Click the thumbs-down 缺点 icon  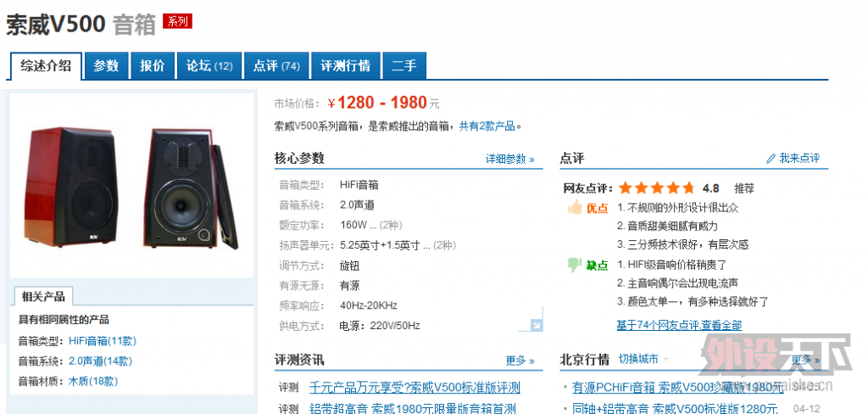click(x=576, y=265)
